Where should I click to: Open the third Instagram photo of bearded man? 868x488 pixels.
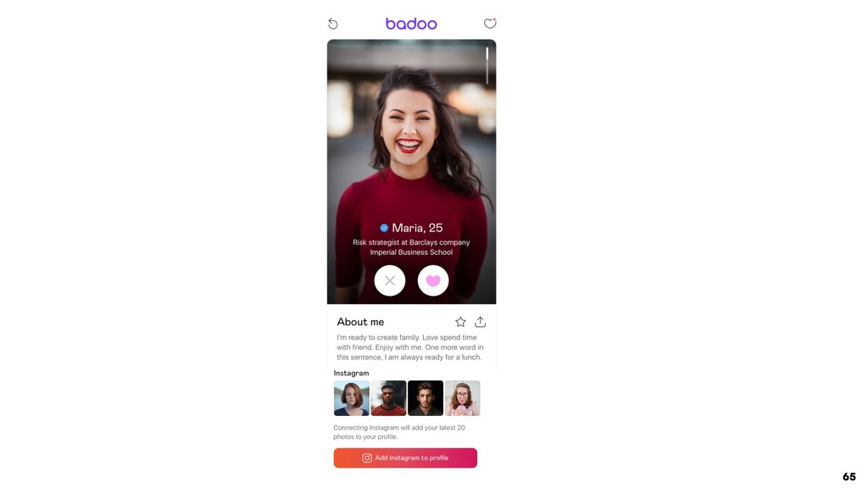pyautogui.click(x=426, y=398)
